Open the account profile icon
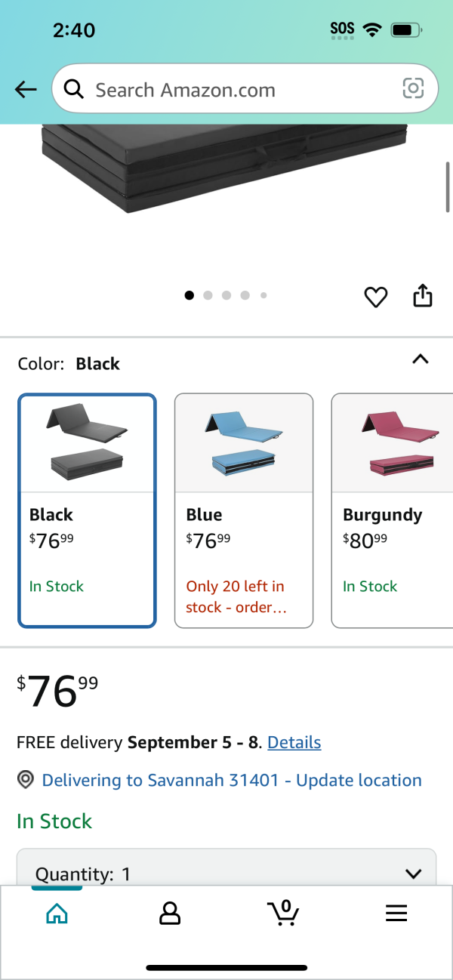453x980 pixels. (x=170, y=914)
